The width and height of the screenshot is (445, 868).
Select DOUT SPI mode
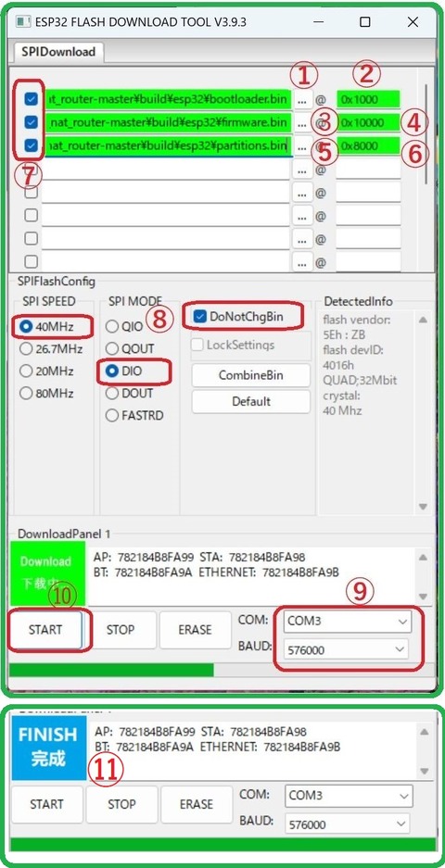tap(129, 393)
